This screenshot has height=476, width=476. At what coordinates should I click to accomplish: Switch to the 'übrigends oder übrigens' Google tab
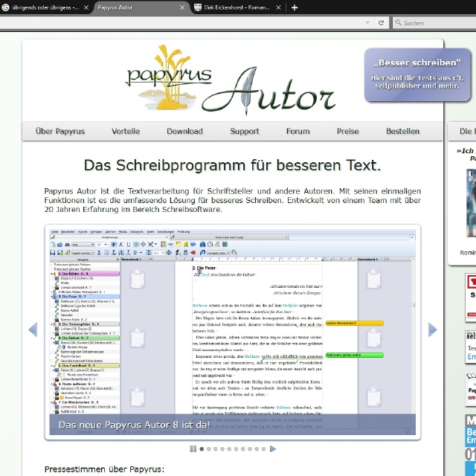click(x=45, y=7)
